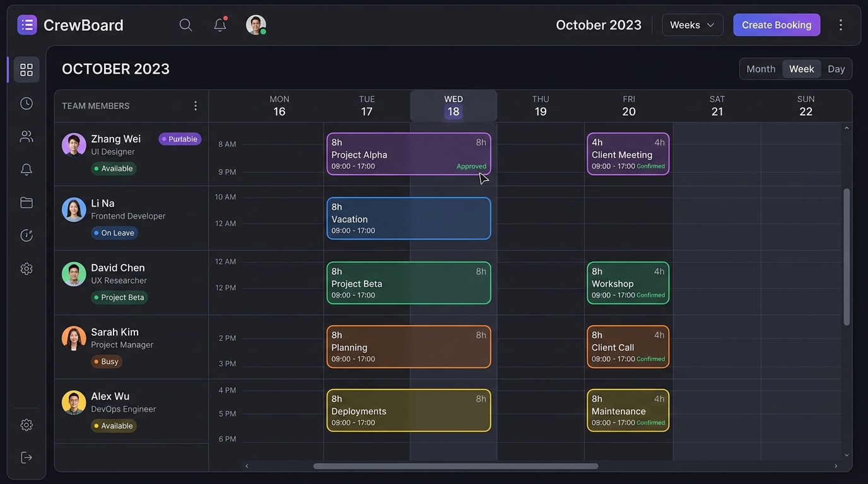Open the gauge reports sidebar icon
Screen dimensions: 868x484
(26, 235)
